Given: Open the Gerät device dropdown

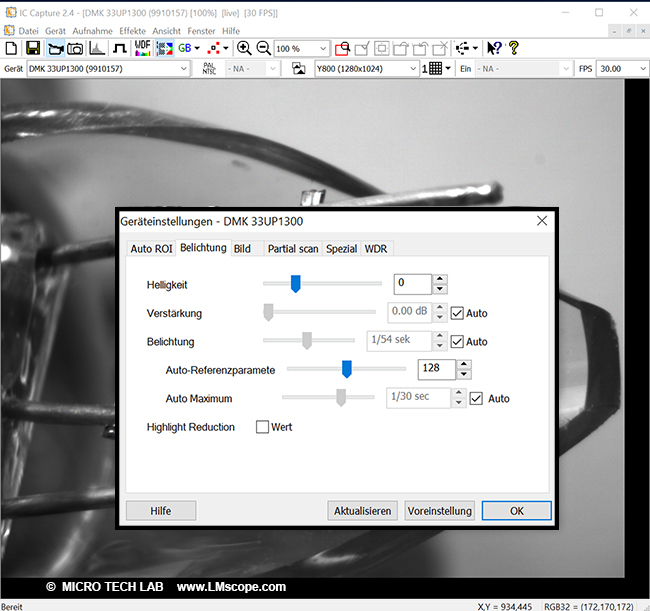Looking at the screenshot, I should (x=108, y=69).
